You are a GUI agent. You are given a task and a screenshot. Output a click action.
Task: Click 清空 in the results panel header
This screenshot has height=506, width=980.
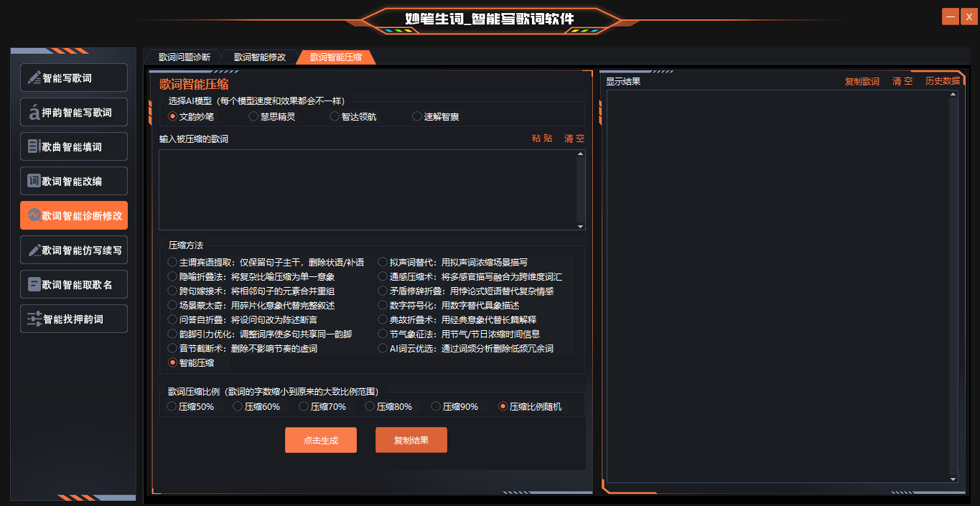tap(902, 82)
